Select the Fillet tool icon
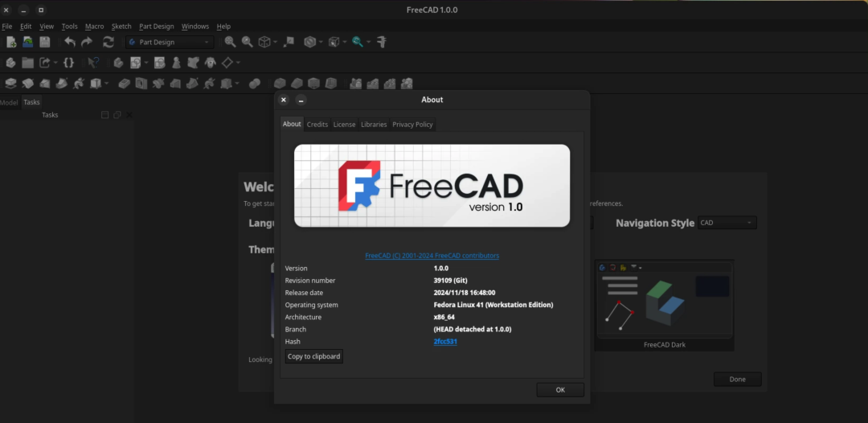Screen dimensions: 868x423 point(280,84)
